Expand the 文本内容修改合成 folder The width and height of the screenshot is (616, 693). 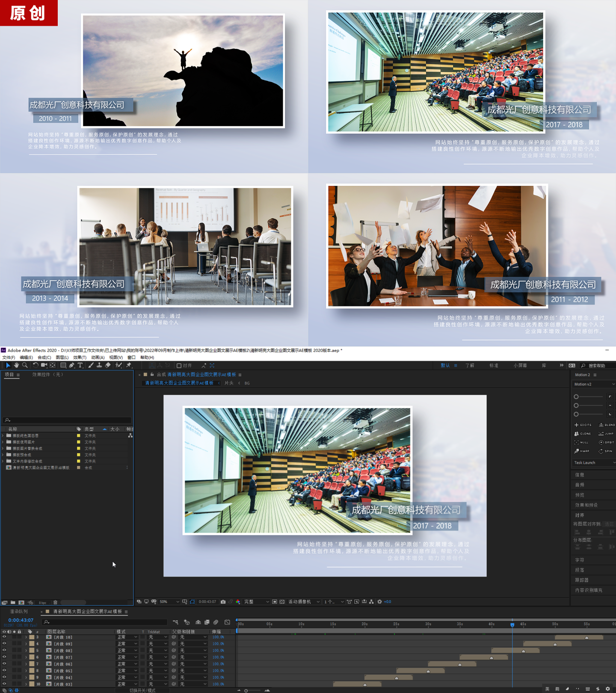coord(3,461)
